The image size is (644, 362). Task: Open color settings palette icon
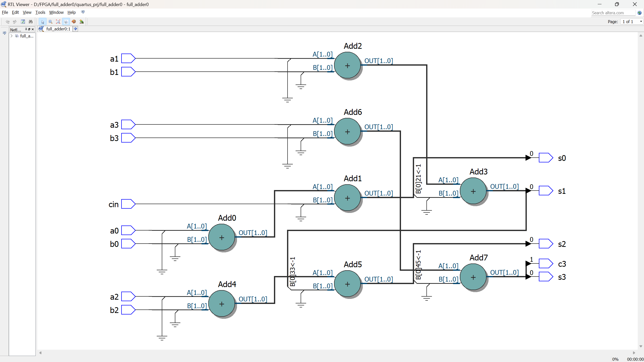coord(74,22)
